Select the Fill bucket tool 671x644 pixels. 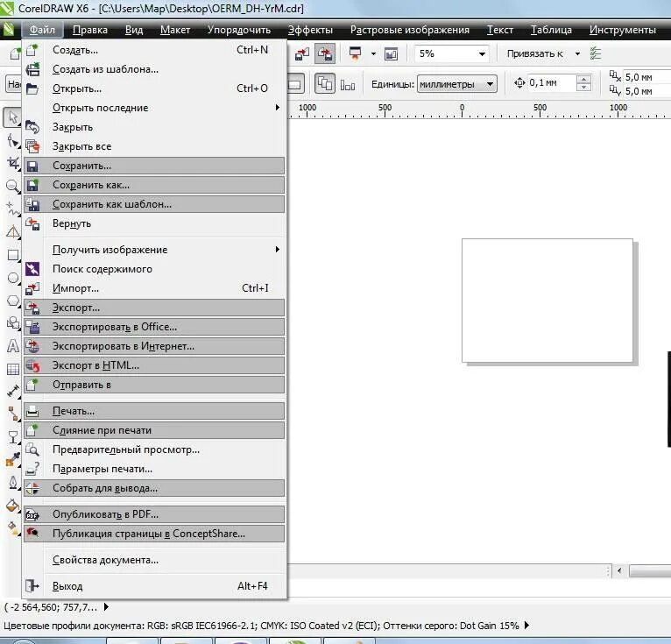pyautogui.click(x=12, y=506)
